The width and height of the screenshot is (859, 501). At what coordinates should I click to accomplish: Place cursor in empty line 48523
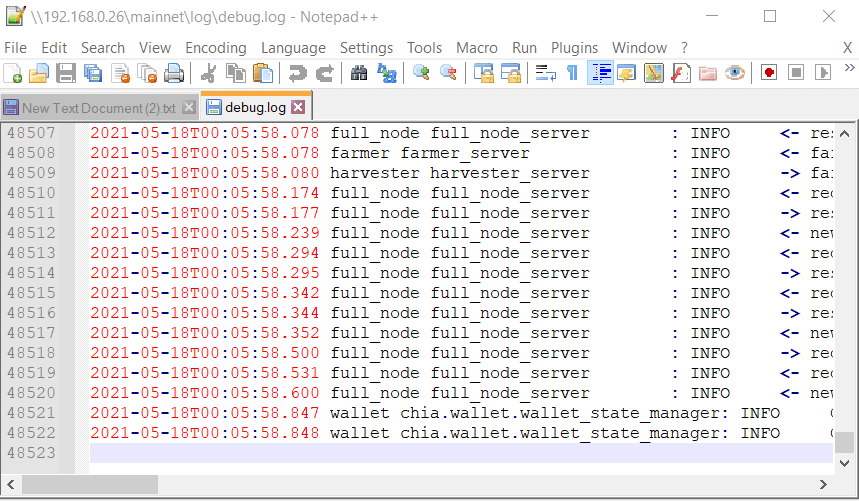coord(461,453)
